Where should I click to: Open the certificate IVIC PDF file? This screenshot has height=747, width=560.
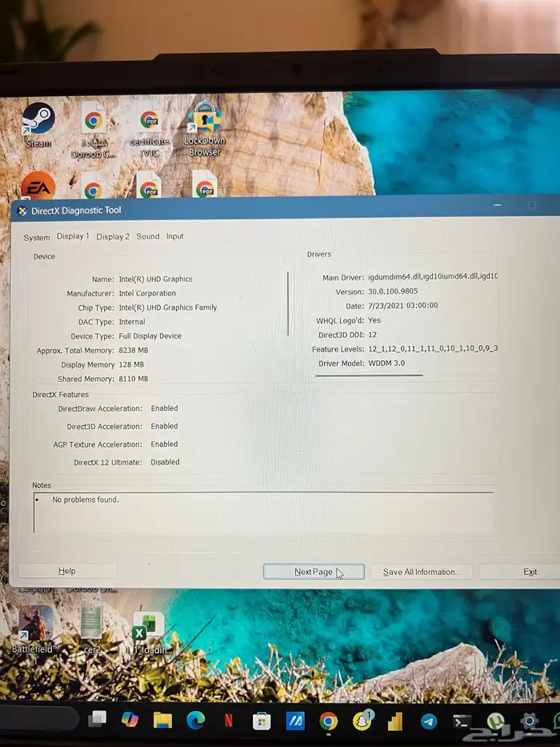tap(149, 132)
